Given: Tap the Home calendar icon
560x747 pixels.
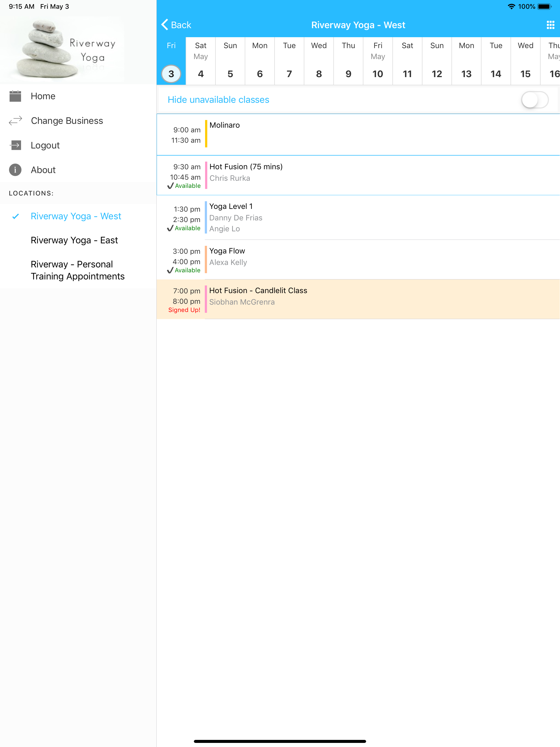Looking at the screenshot, I should pyautogui.click(x=15, y=96).
